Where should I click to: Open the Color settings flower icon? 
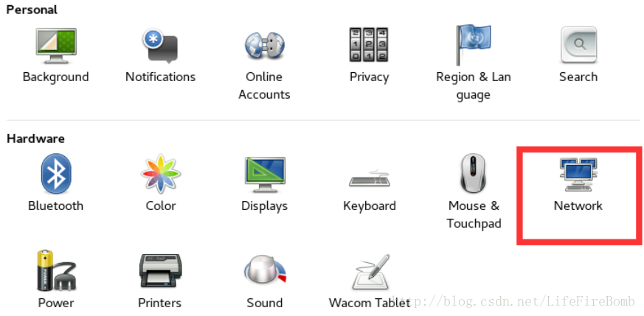pos(160,174)
